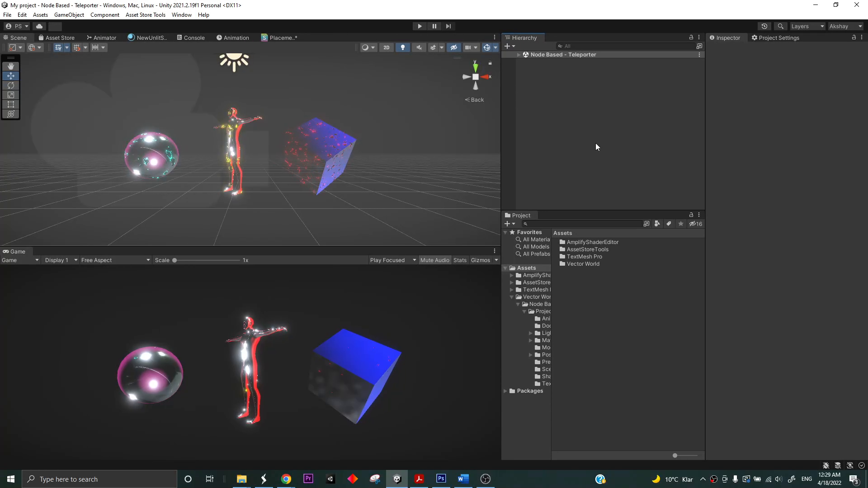Switch to the Animator tab
868x488 pixels.
click(101, 38)
